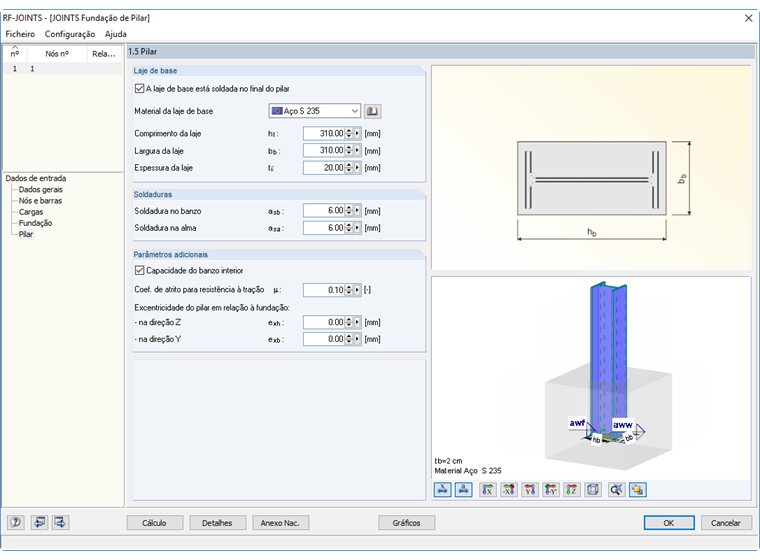Open arrow menu for Largura da laje
This screenshot has width=760, height=560.
coord(357,150)
